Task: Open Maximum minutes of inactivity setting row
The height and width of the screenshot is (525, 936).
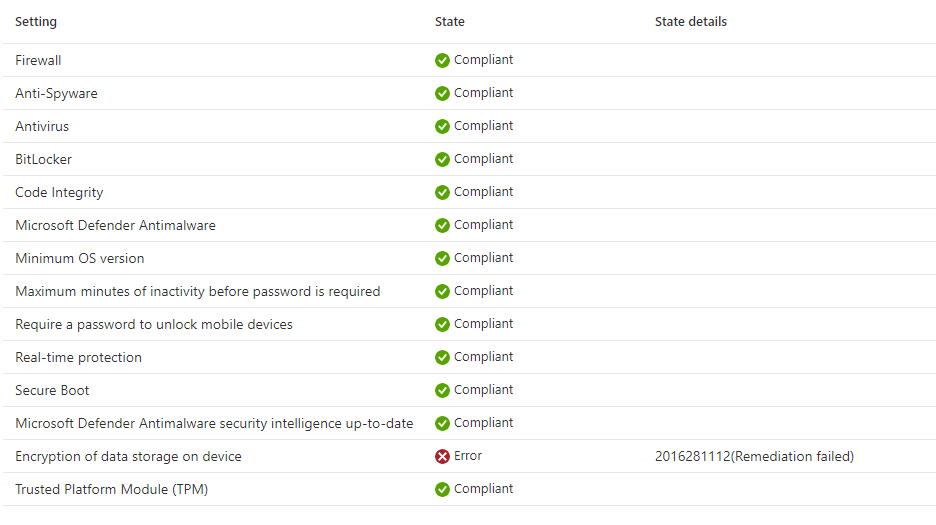Action: (x=469, y=291)
